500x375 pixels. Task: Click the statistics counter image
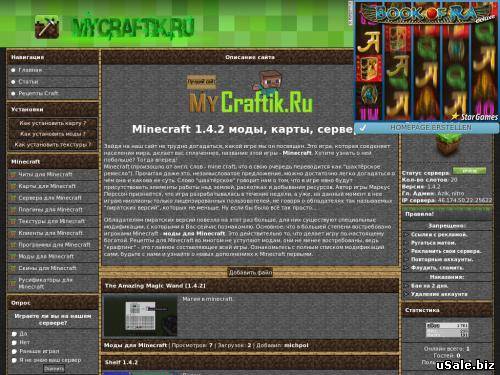coord(447,330)
